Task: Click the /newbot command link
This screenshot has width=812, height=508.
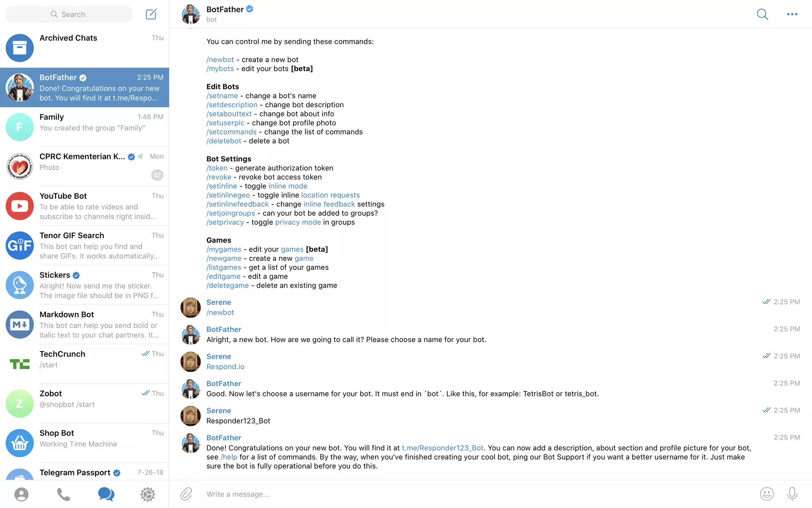Action: point(220,59)
